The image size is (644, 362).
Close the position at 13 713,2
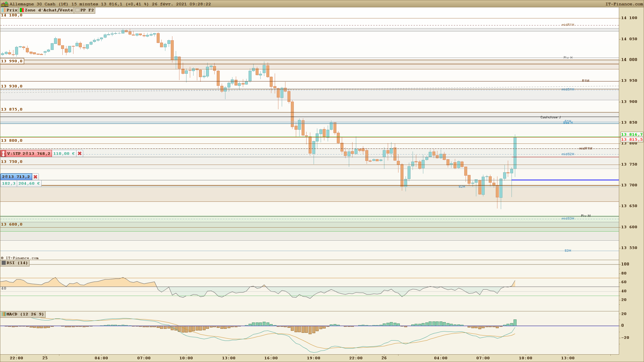click(35, 177)
